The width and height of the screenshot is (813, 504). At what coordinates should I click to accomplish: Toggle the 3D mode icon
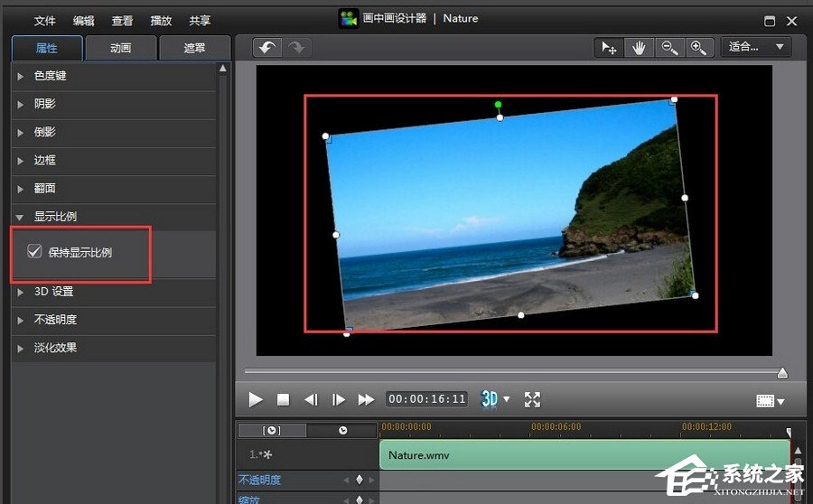[x=490, y=399]
